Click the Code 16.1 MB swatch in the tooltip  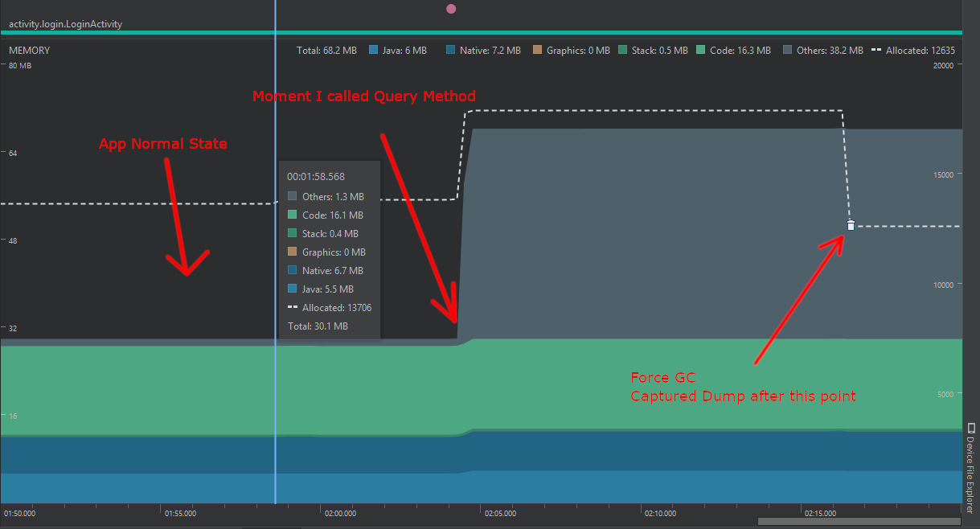293,215
